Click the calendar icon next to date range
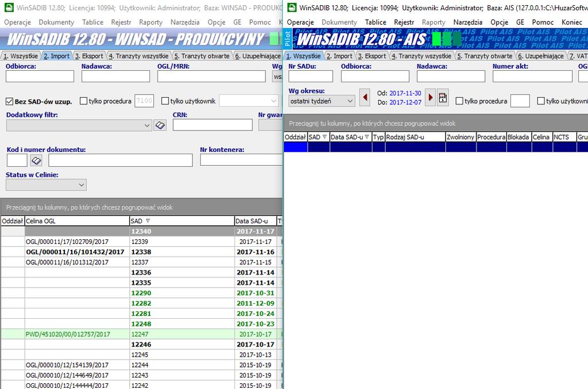This screenshot has width=588, height=389. tap(443, 98)
